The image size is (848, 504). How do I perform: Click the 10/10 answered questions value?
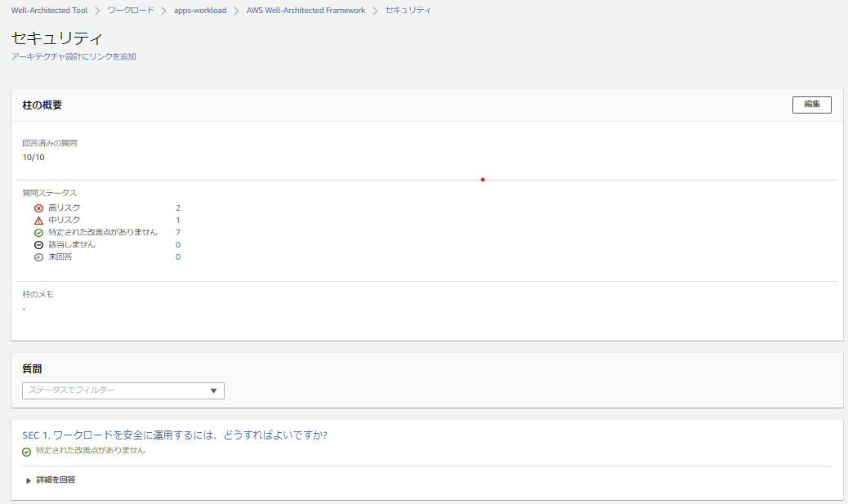(x=33, y=158)
